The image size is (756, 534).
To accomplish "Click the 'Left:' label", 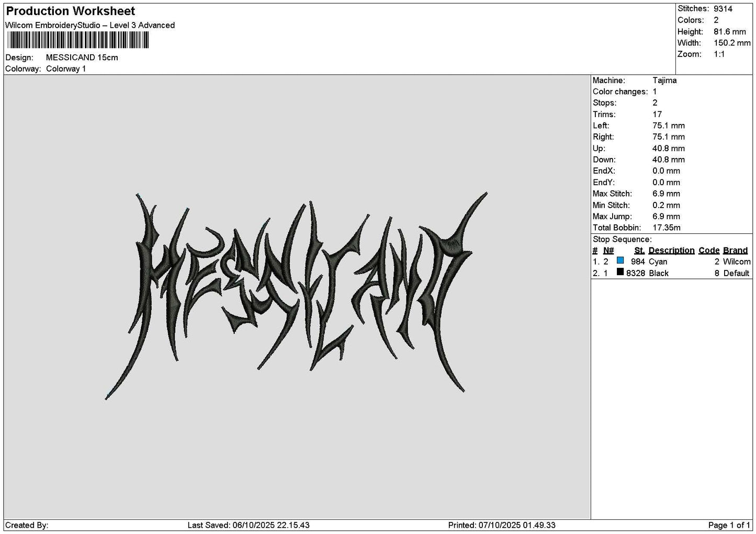I will [601, 126].
